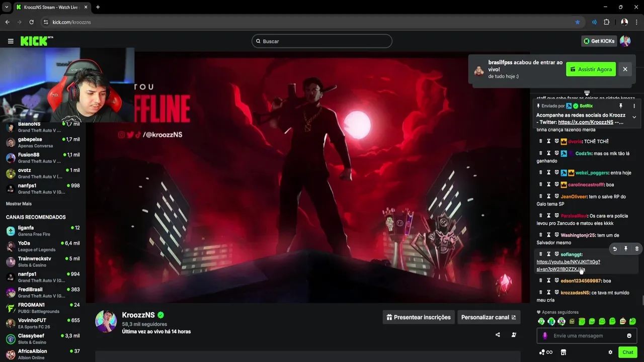
Task: Send the message with the Chat button
Action: point(627,352)
